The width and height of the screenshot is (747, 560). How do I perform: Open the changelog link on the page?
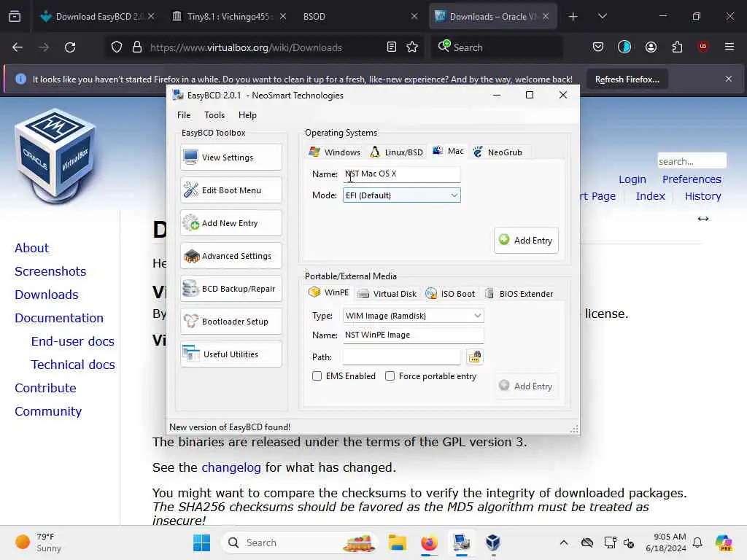231,467
